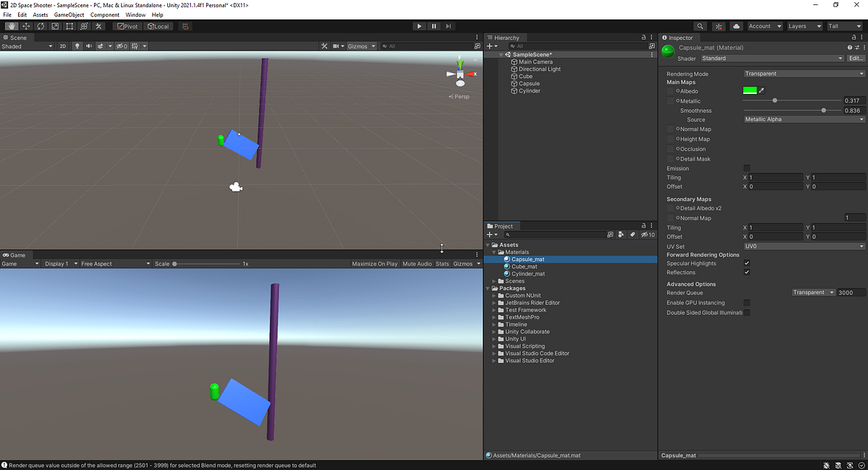Click the Step button to advance one frame
This screenshot has width=868, height=470.
pos(449,26)
